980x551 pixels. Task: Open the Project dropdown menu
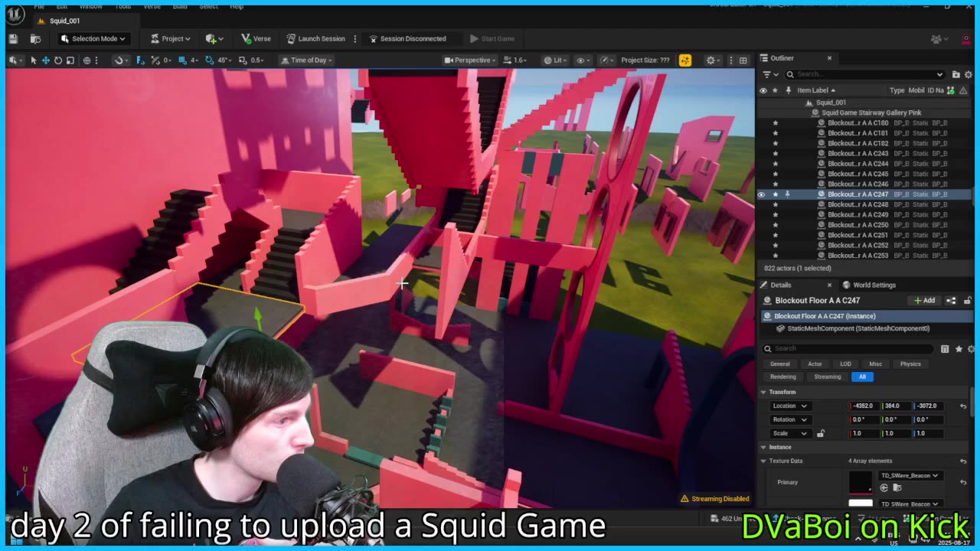170,38
